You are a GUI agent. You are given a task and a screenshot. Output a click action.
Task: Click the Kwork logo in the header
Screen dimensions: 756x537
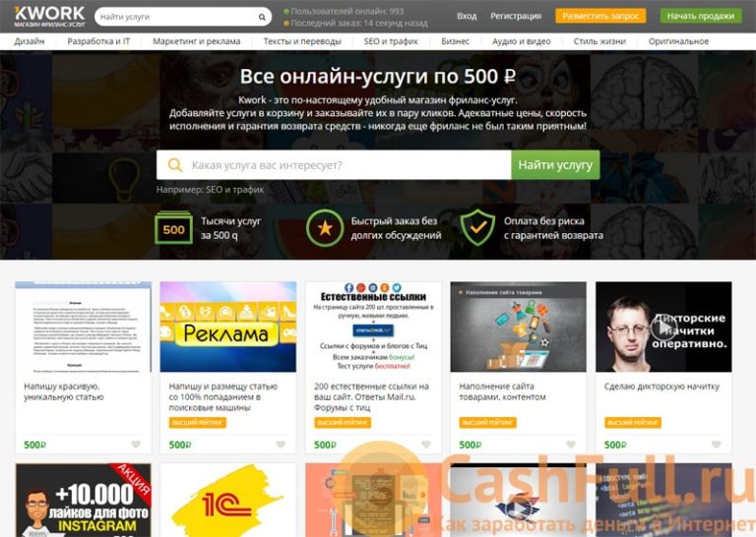(49, 17)
